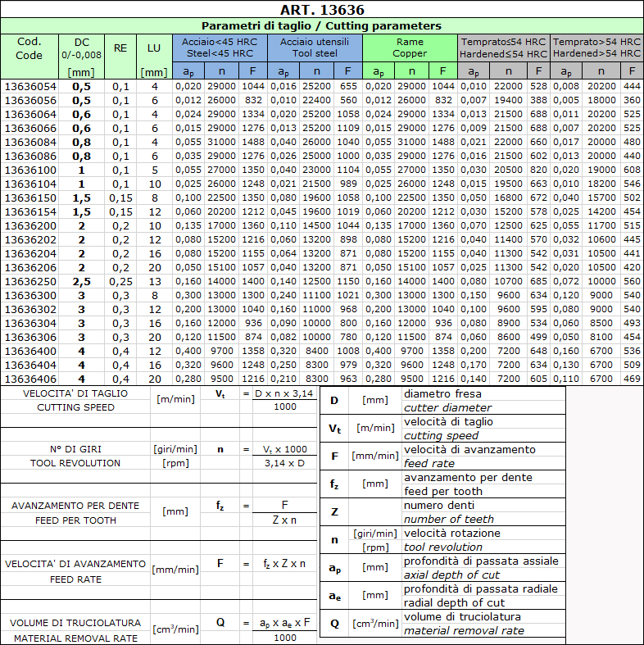Select the diametro fresa cutter diameter legend entry
Image resolution: width=644 pixels, height=645 pixels.
pos(483,401)
